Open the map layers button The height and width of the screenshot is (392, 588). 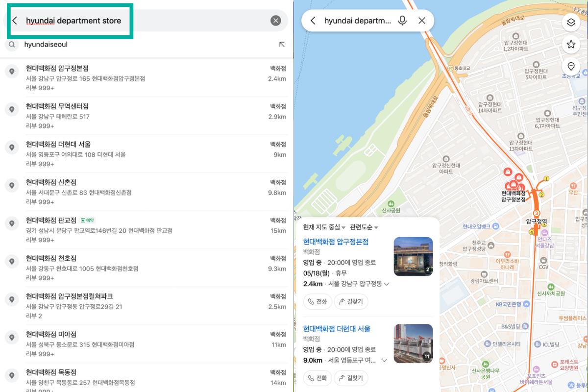571,23
